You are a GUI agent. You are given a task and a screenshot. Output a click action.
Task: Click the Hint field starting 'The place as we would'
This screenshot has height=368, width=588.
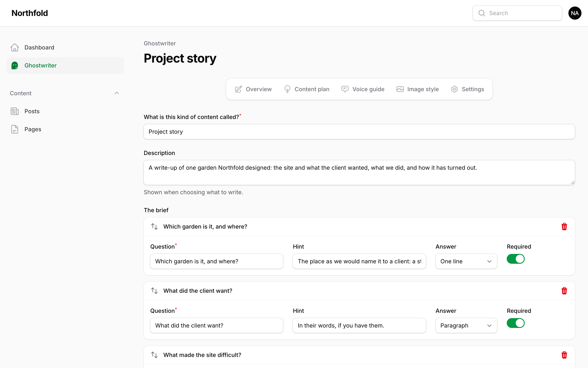click(x=359, y=261)
